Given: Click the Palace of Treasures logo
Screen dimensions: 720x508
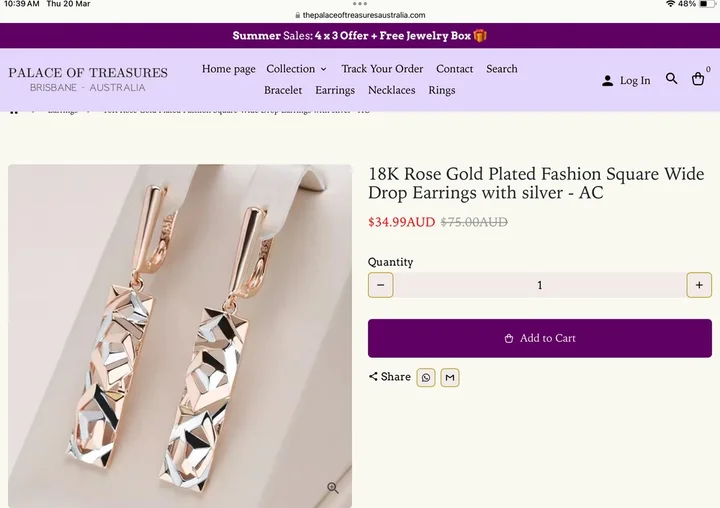Looking at the screenshot, I should tap(88, 79).
